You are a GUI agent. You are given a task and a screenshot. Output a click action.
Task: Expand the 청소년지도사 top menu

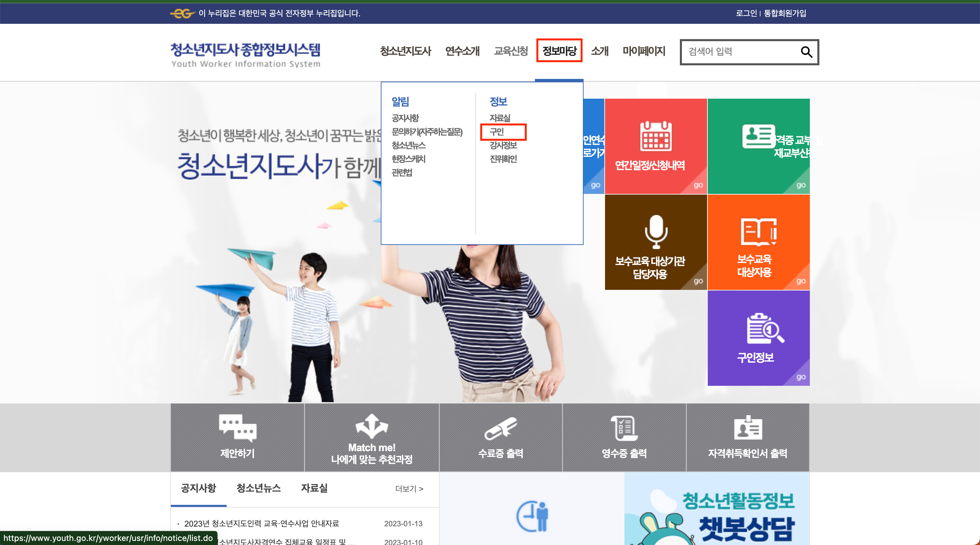coord(405,51)
